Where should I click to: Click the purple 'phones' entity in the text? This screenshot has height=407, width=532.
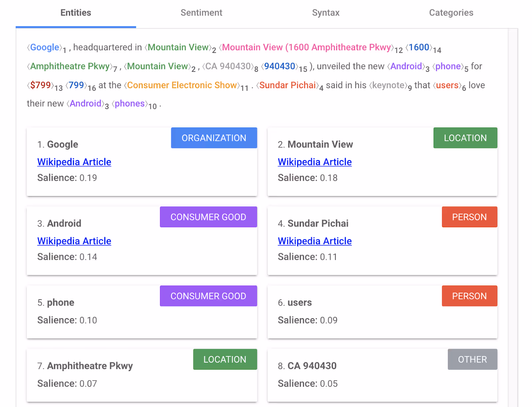tap(130, 104)
